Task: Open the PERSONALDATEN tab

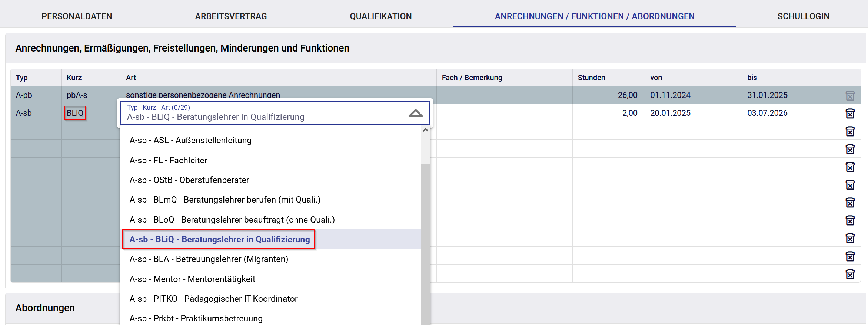Action: pos(77,16)
